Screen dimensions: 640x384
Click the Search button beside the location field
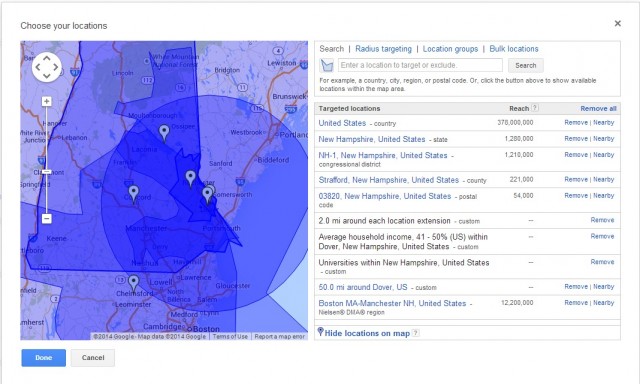coord(526,65)
